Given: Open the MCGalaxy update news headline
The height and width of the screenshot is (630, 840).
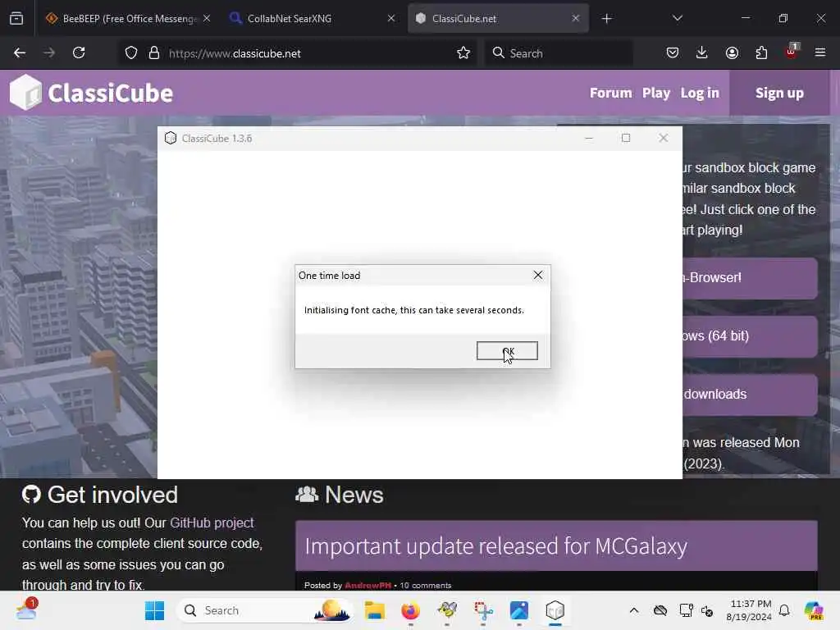Looking at the screenshot, I should tap(495, 546).
